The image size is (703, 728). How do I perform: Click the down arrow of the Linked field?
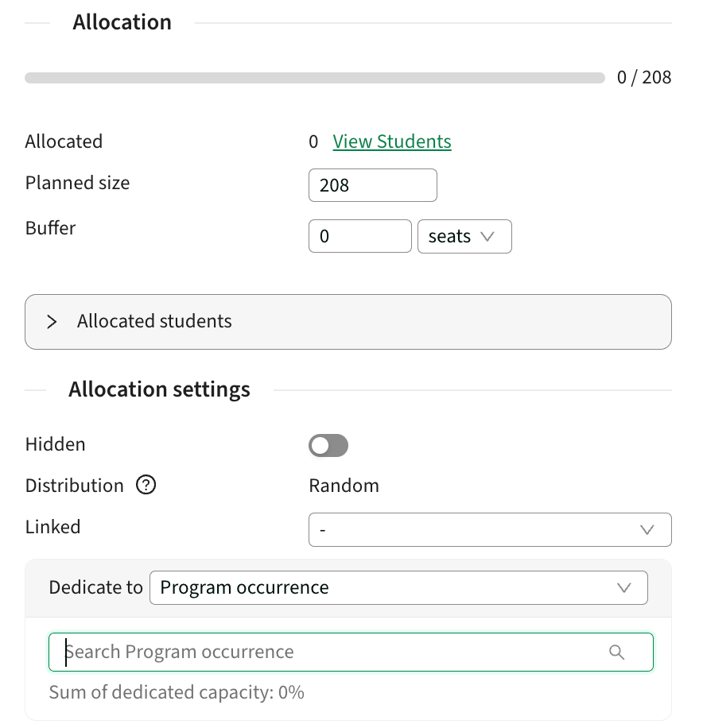coord(647,530)
